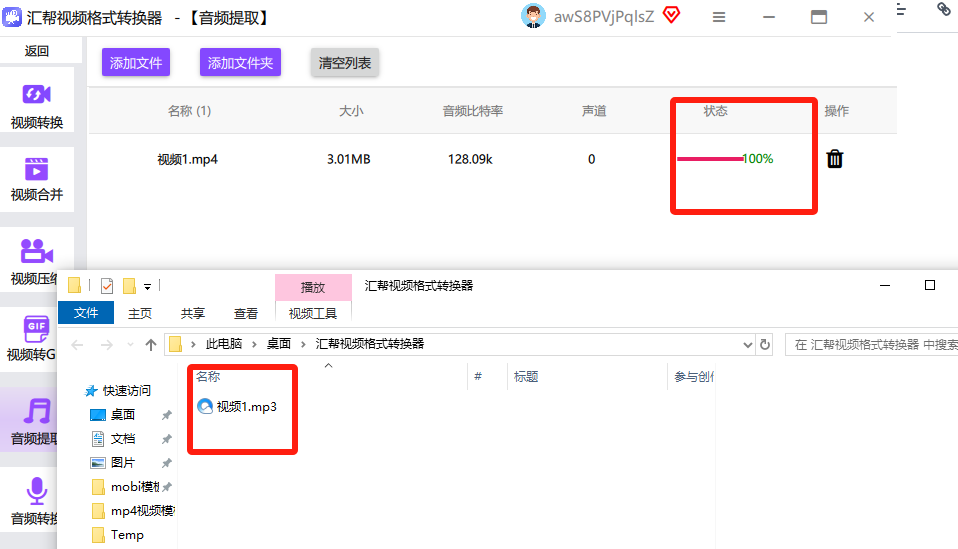Click the username awS8PVjPqlsZ

(x=604, y=16)
